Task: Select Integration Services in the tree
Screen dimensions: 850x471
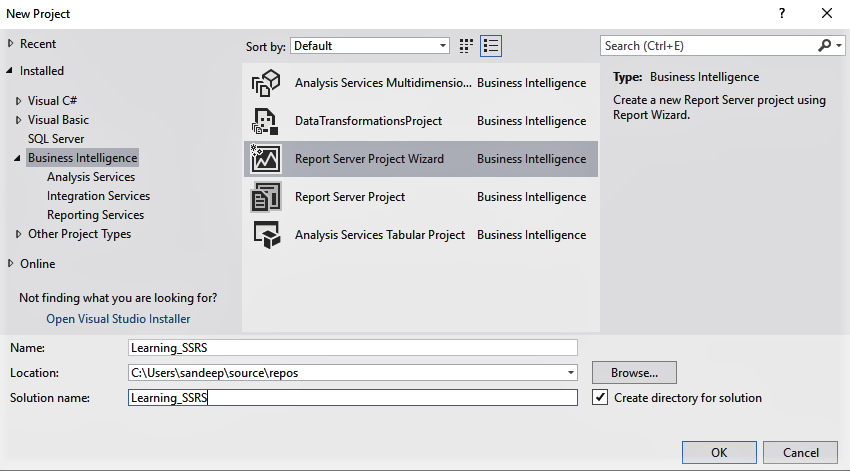Action: (99, 196)
